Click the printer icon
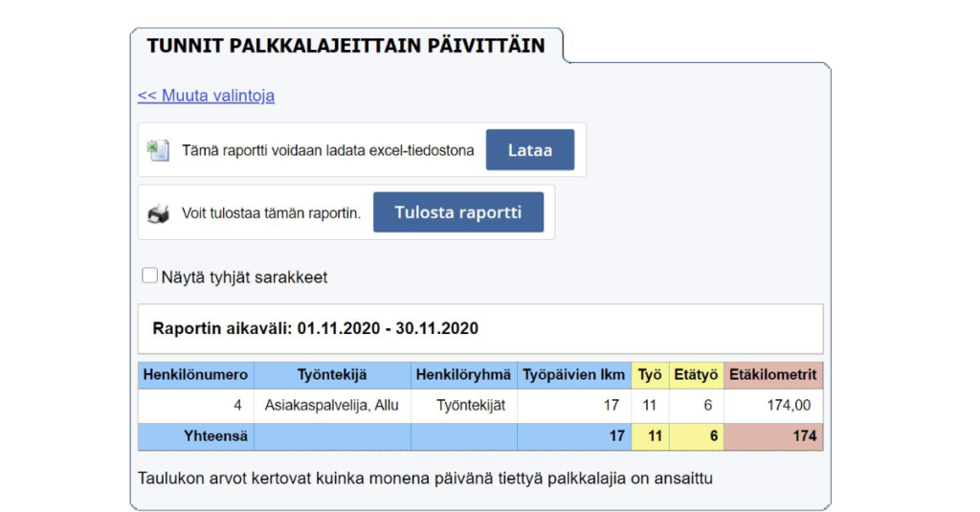 [x=158, y=213]
